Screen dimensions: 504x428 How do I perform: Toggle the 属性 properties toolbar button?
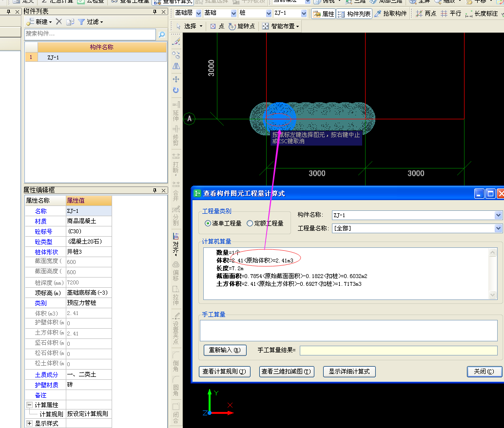pos(324,14)
